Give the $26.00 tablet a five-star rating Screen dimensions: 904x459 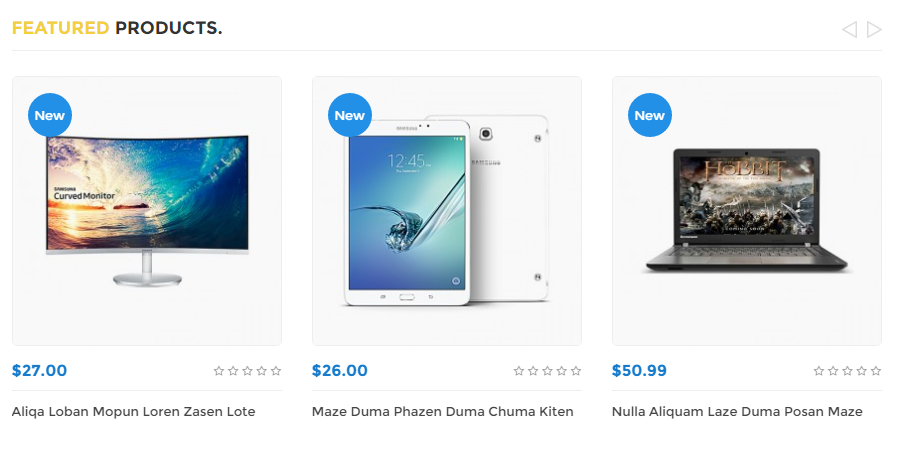pos(575,371)
